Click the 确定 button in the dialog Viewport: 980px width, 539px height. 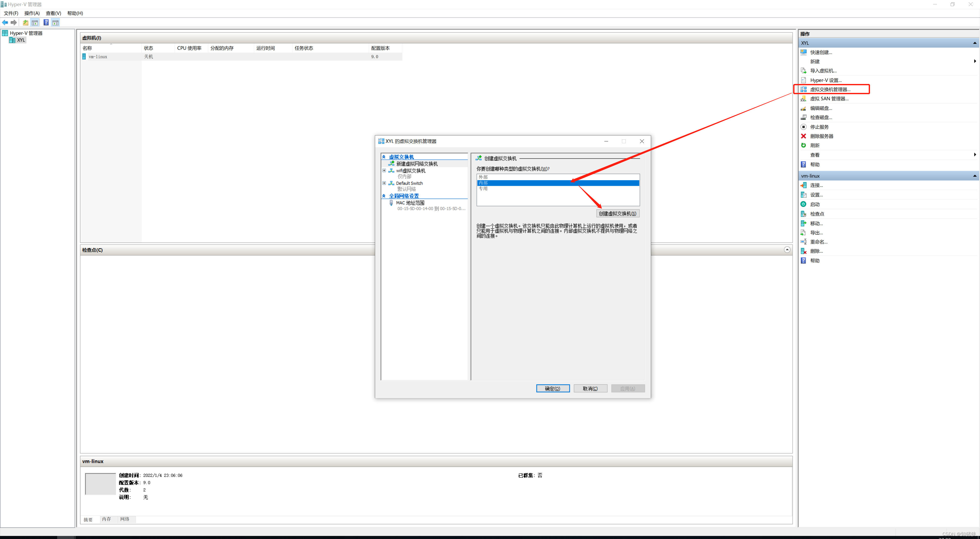(x=552, y=388)
